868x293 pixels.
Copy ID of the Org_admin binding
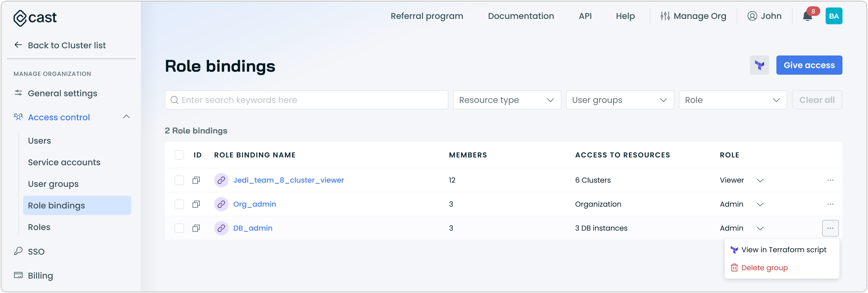[x=196, y=204]
